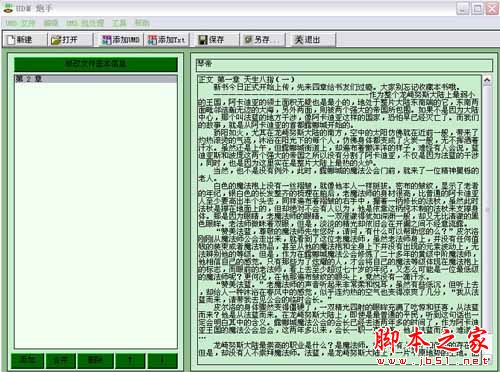Minimize the UMD application window
The image size is (500, 372).
tap(462, 9)
